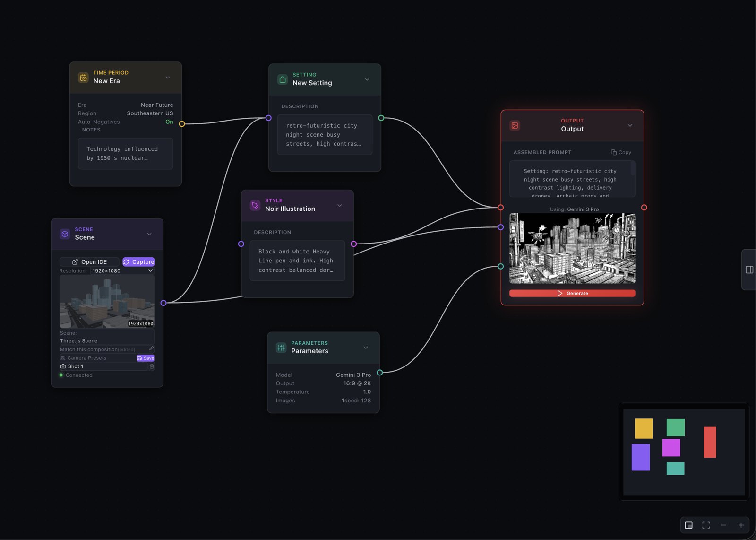Click the Parameters teal output port

tap(380, 373)
